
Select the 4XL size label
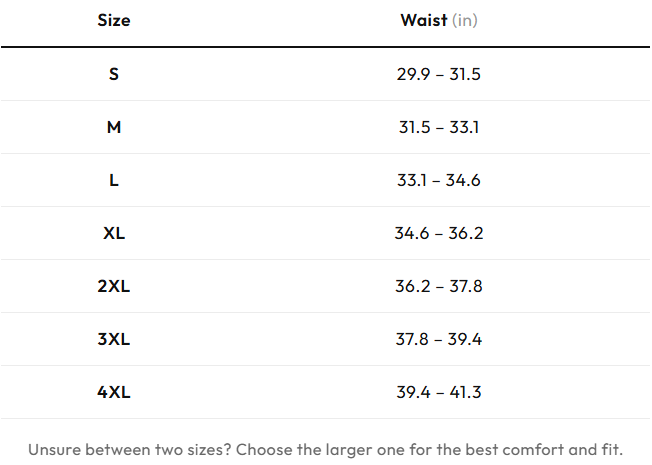coord(114,392)
